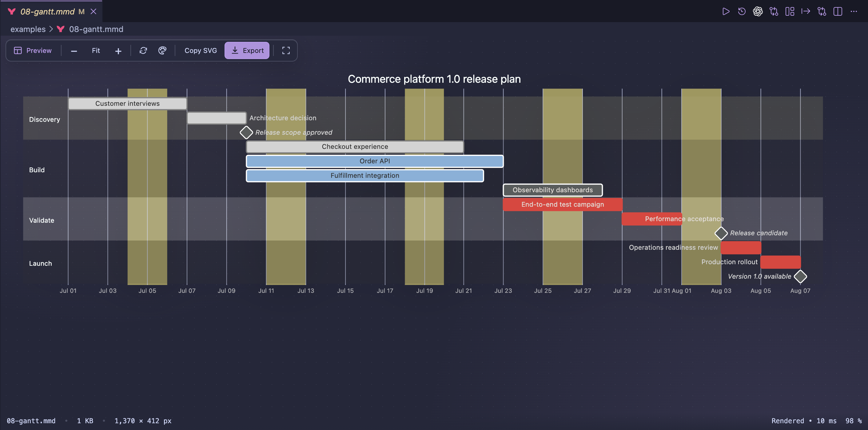Click the compare changes icon beside split editor
Screen dimensions: 868x430
click(822, 11)
